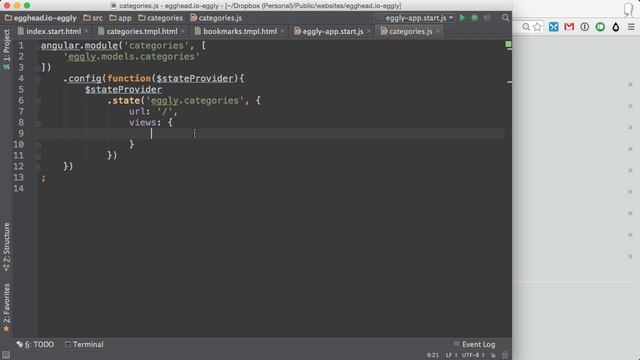Collapse the .state block fold on line 6
The height and width of the screenshot is (360, 640).
[x=38, y=101]
